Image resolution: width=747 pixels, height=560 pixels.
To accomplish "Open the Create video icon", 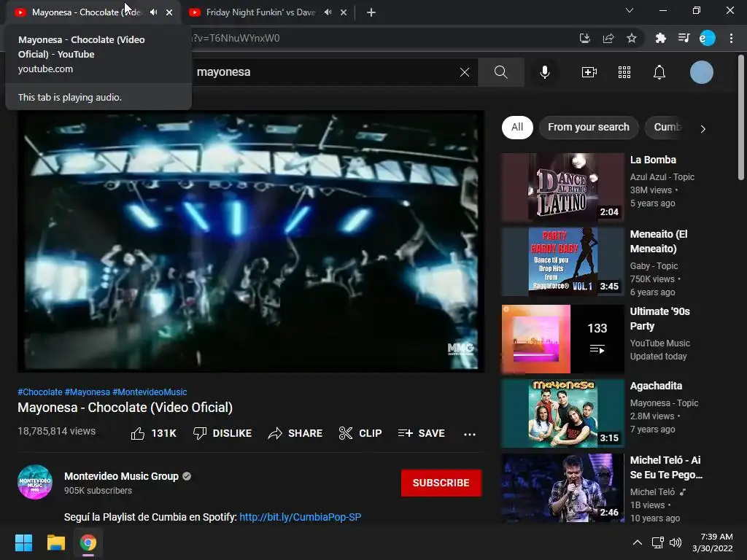I will (589, 72).
